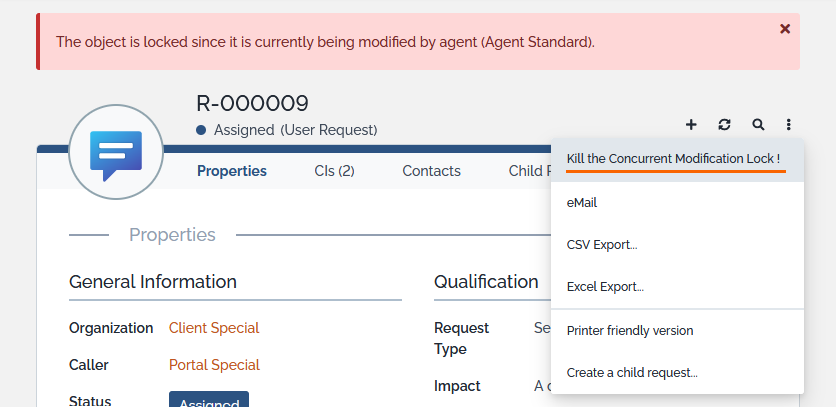Viewport: 836px width, 407px height.
Task: Click the Assigned status badge
Action: tap(209, 400)
